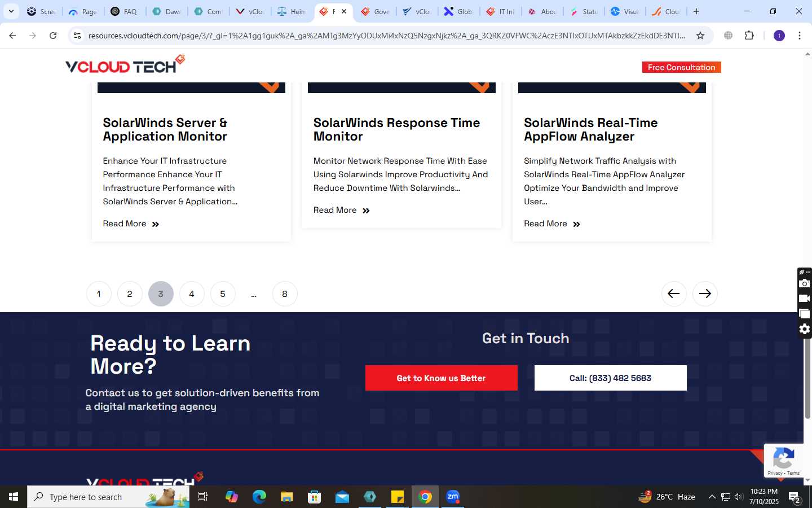
Task: Close the active browser tab
Action: tap(344, 11)
